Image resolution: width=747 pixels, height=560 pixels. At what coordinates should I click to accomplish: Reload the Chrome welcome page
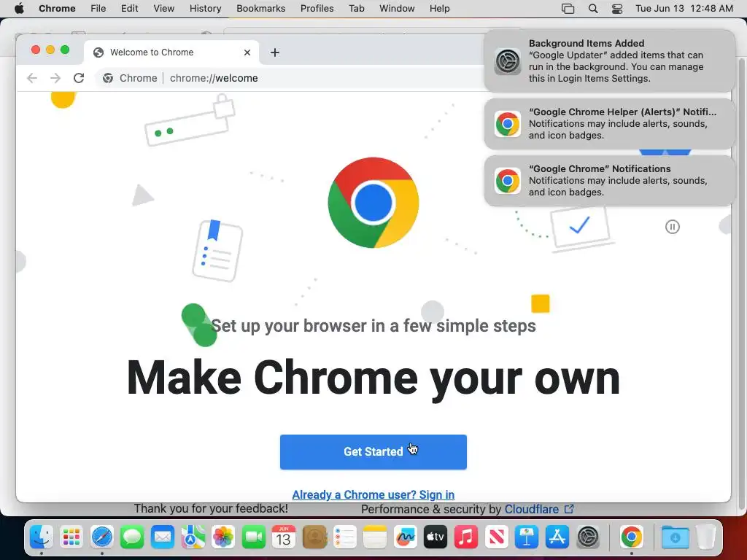point(79,78)
